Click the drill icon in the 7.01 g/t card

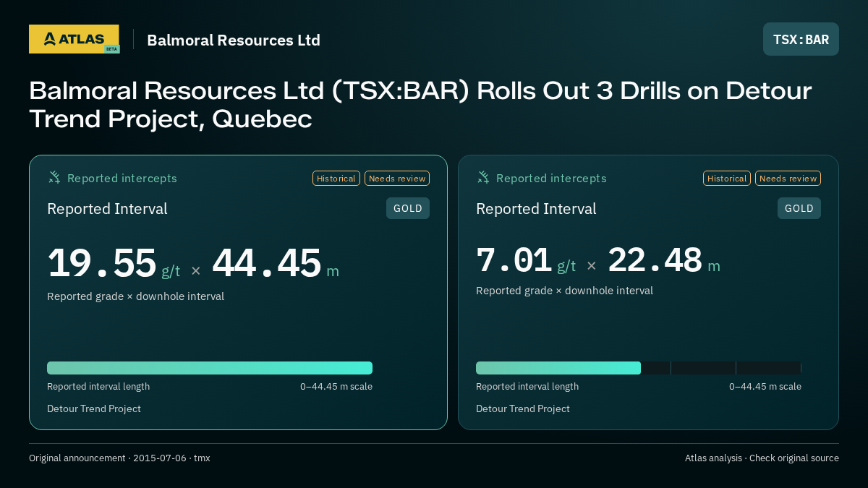click(x=483, y=178)
